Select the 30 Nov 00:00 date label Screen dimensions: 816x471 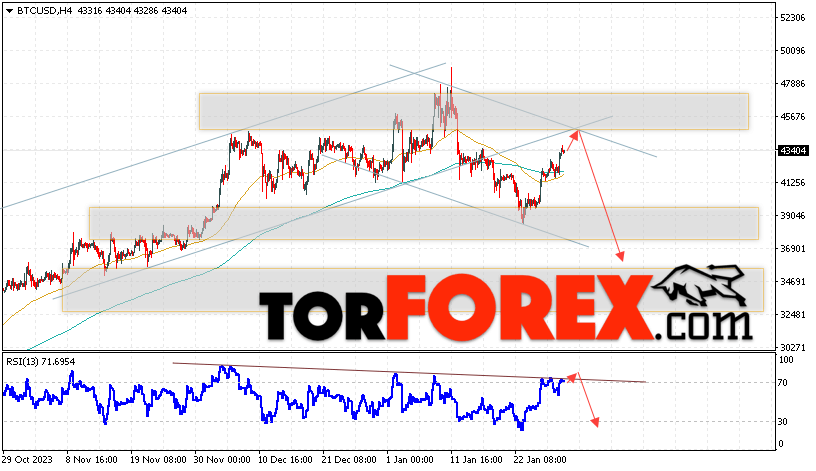tap(222, 460)
